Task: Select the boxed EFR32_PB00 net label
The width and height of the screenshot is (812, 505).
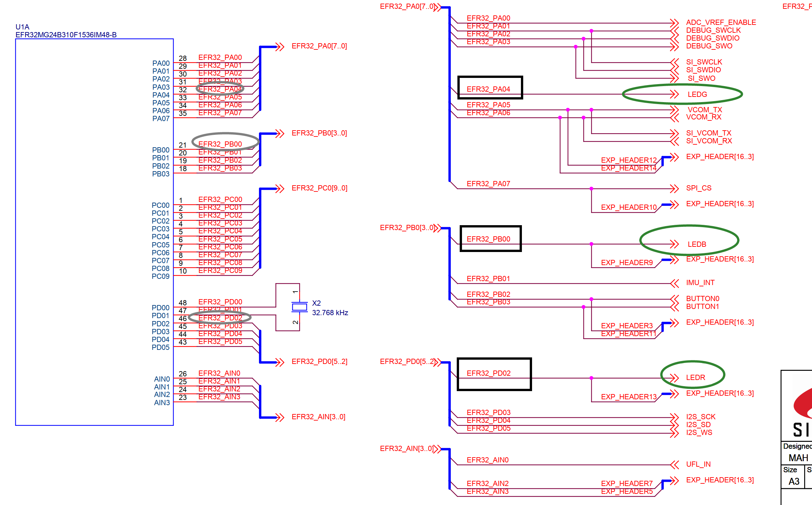Action: click(x=488, y=239)
